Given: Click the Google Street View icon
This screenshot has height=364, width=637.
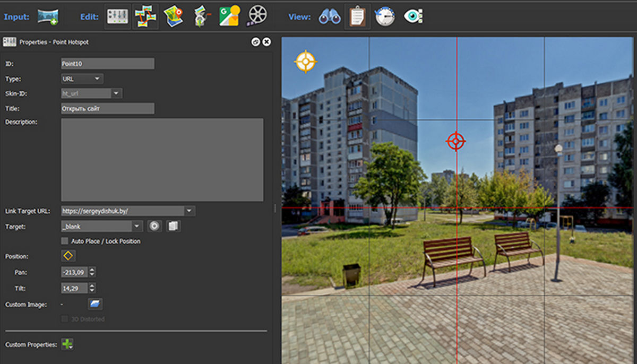Looking at the screenshot, I should 229,16.
